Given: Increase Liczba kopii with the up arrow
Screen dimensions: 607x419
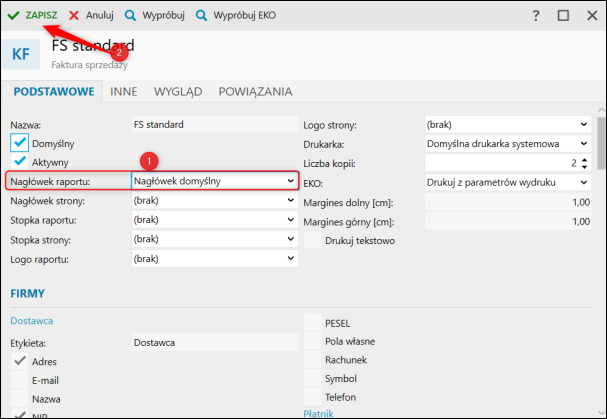Looking at the screenshot, I should (x=584, y=160).
